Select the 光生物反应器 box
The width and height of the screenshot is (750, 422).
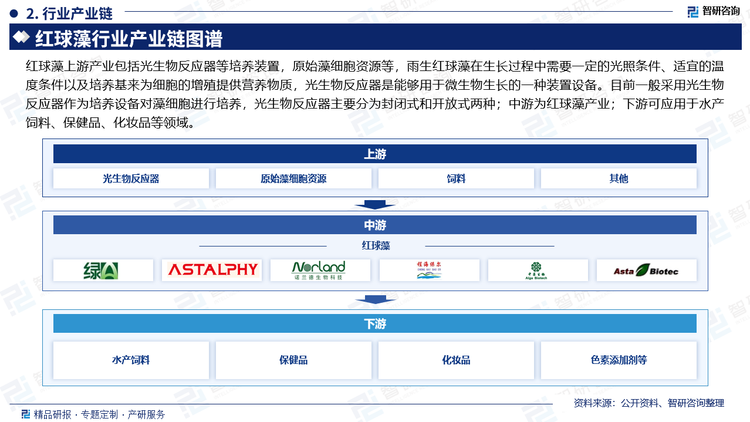click(131, 178)
